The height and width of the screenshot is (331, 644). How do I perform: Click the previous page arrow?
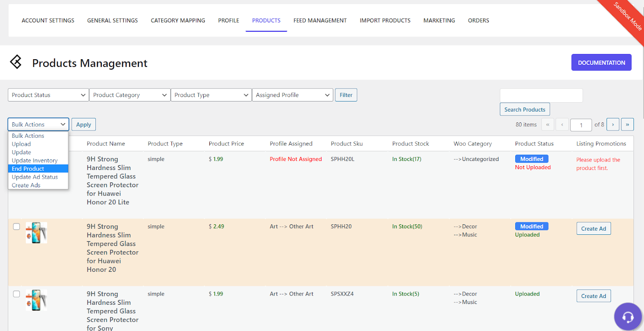point(562,124)
